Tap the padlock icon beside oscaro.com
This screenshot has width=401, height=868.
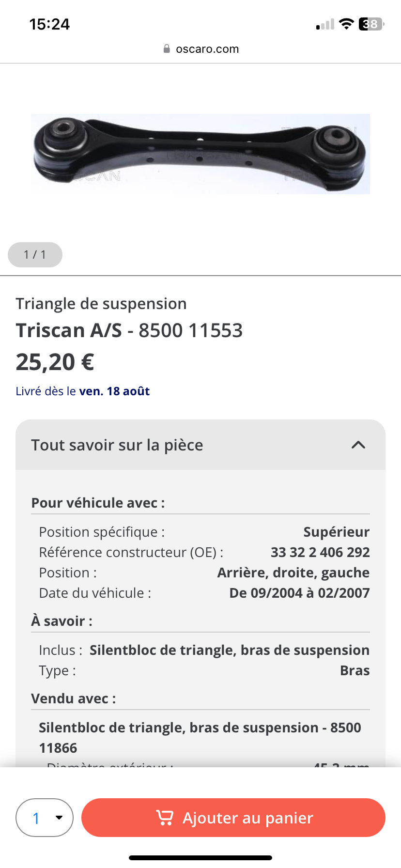tap(167, 49)
